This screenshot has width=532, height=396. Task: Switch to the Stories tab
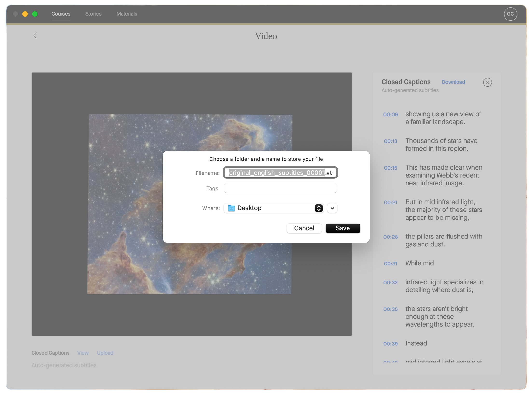(93, 14)
